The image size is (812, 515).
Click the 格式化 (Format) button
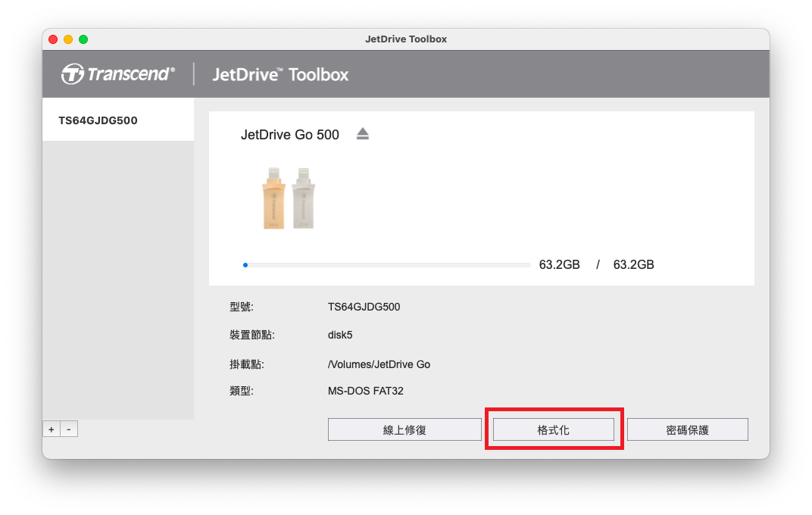tap(553, 429)
